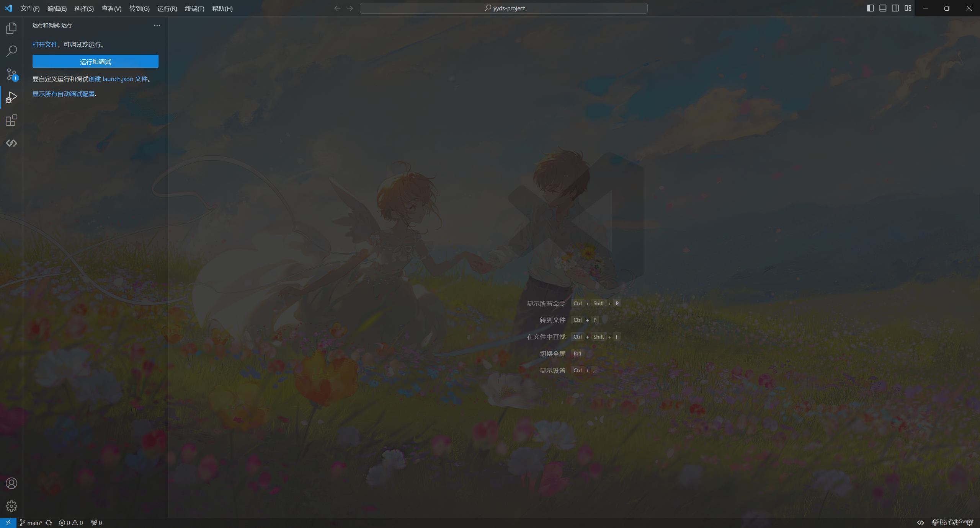The width and height of the screenshot is (980, 528).
Task: Go forward with the right arrow
Action: click(x=350, y=8)
